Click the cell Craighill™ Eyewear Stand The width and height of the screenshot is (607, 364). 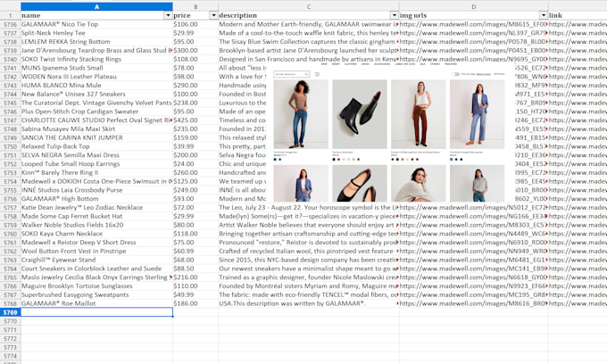(96, 260)
